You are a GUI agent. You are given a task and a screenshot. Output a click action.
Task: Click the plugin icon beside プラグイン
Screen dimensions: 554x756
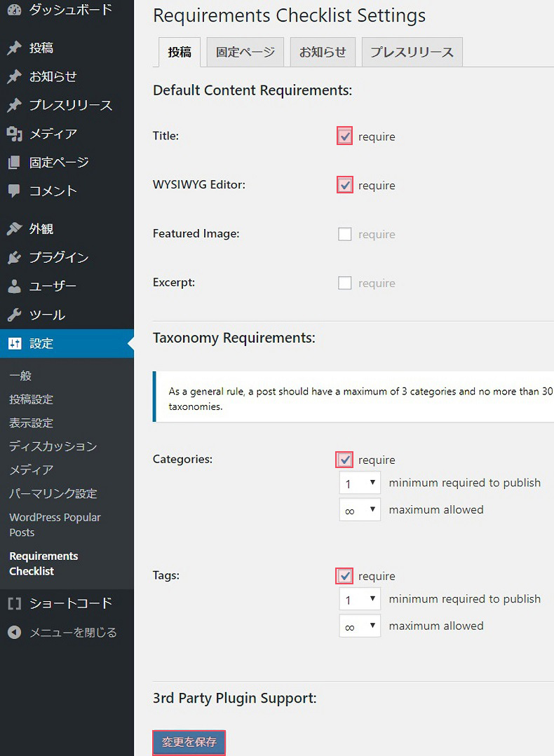coord(15,257)
